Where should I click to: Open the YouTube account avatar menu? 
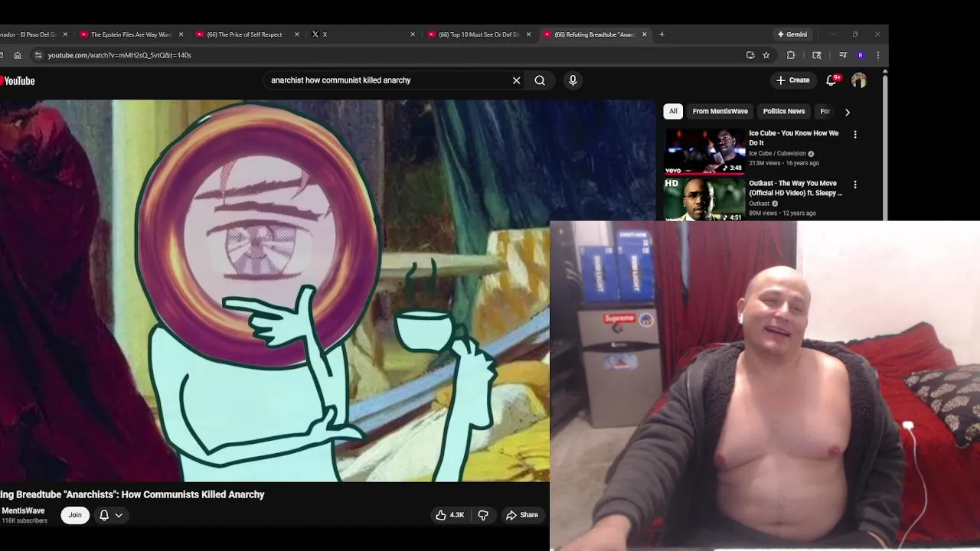point(859,80)
